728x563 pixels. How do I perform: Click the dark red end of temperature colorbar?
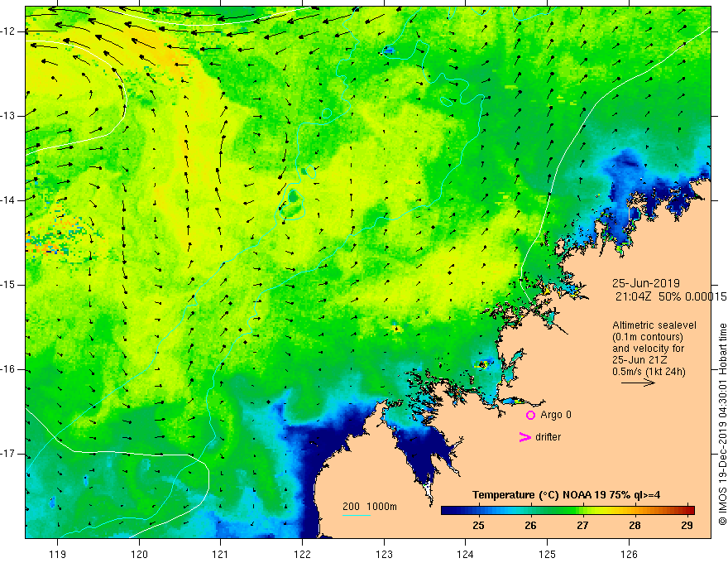click(689, 511)
